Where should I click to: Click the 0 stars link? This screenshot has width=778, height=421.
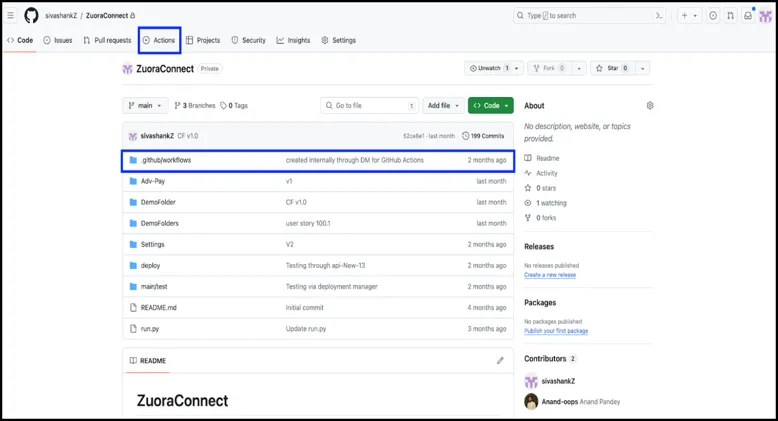pyautogui.click(x=546, y=188)
